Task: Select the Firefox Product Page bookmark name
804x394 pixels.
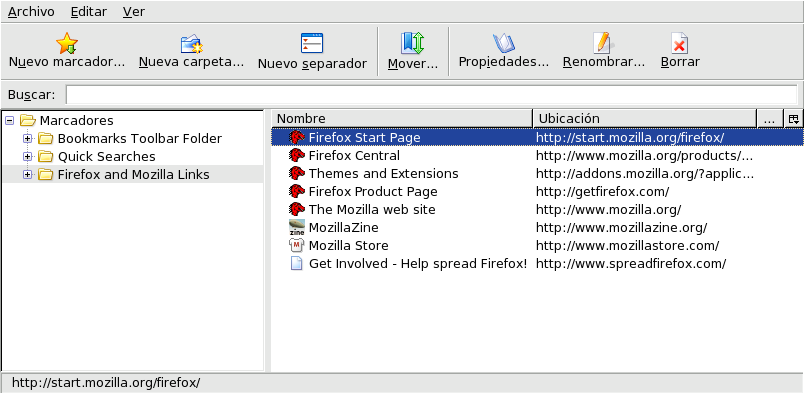Action: [373, 191]
